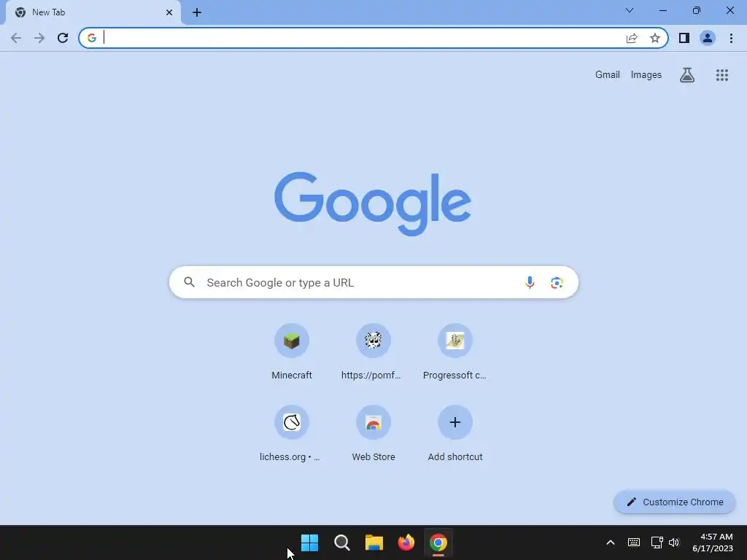Click the browser back arrow
This screenshot has height=560, width=747.
pos(16,38)
